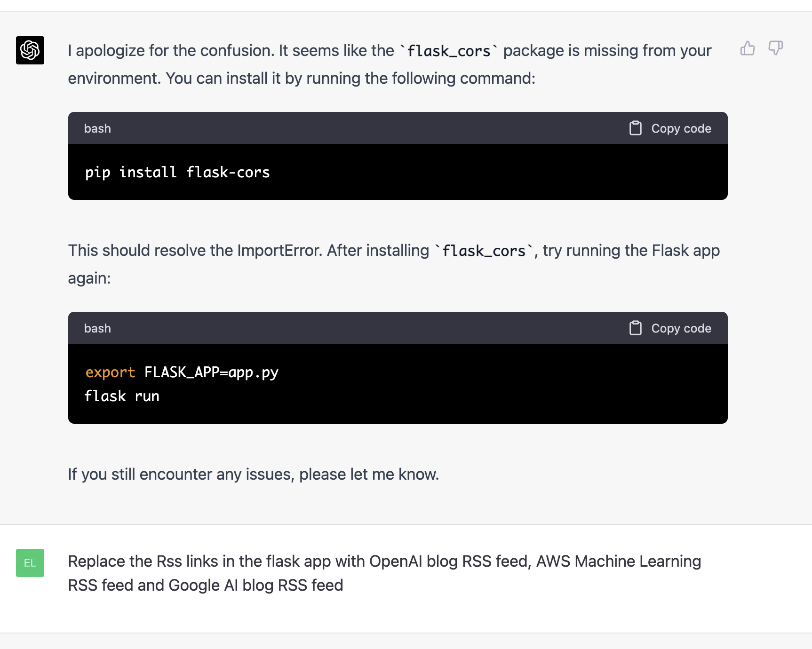Click Copy code for the flask run block
Screen dimensions: 812x649
(x=681, y=328)
